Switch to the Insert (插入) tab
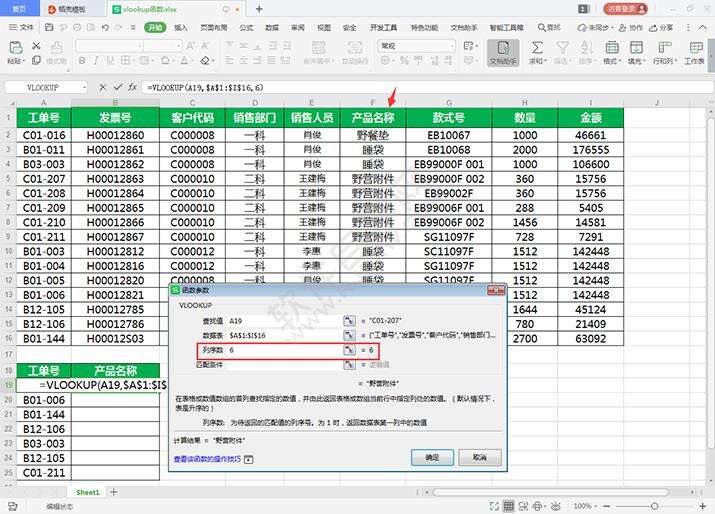The height and width of the screenshot is (514, 715). click(181, 27)
